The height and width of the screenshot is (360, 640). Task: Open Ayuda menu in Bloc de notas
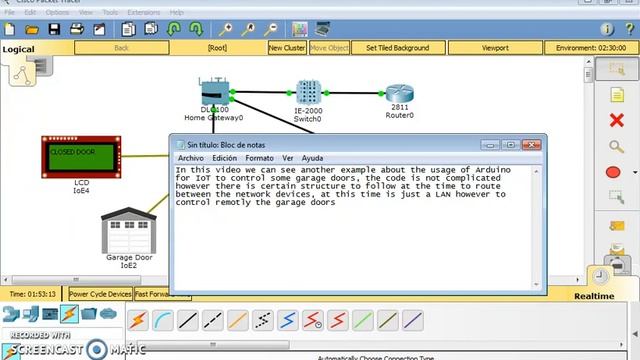[x=312, y=158]
